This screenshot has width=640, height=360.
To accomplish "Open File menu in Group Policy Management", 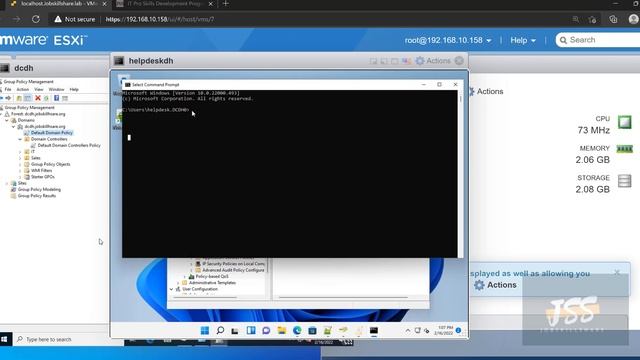I will tap(8, 89).
